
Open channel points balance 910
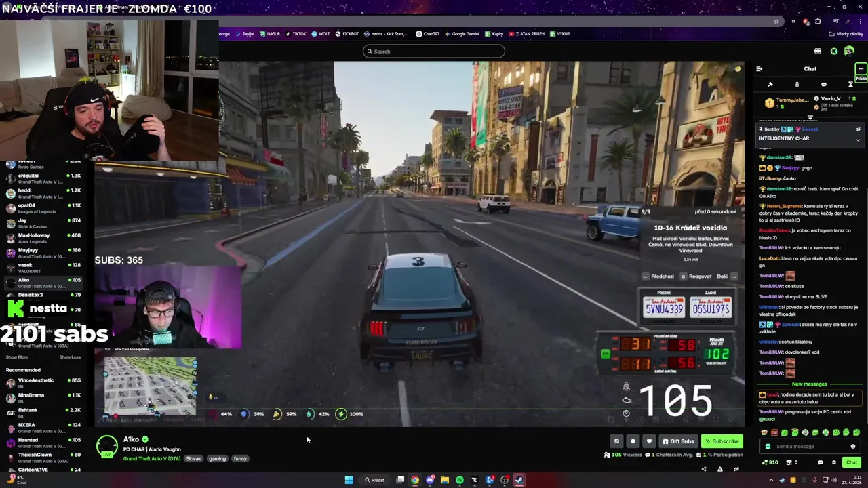point(770,462)
